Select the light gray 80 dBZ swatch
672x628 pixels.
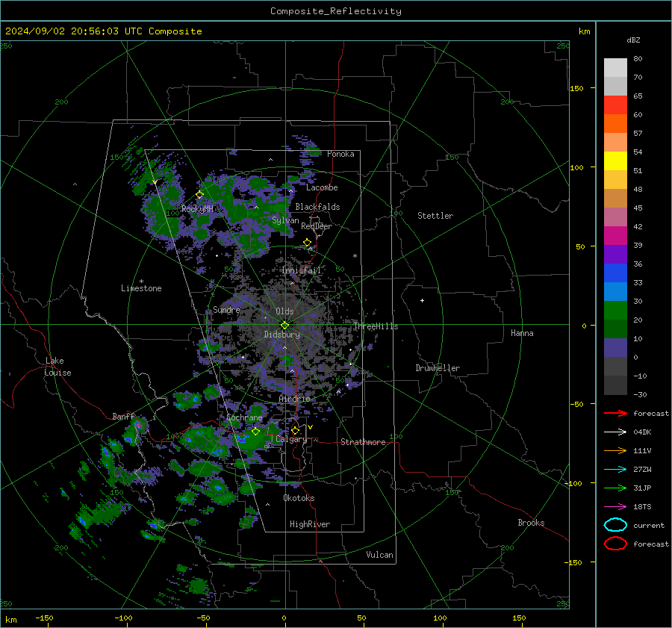coord(615,67)
